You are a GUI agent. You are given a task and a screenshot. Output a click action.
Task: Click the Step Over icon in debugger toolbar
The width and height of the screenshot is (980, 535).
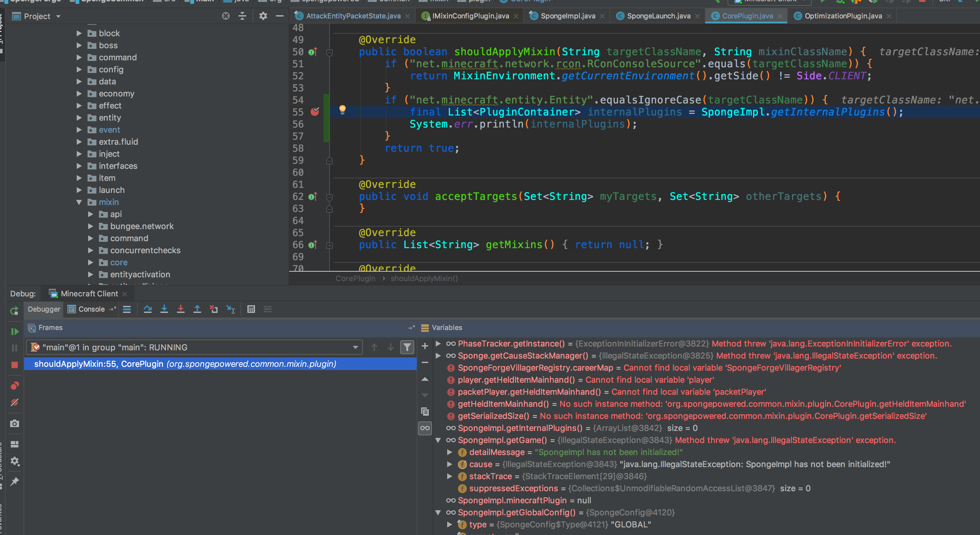pos(147,309)
